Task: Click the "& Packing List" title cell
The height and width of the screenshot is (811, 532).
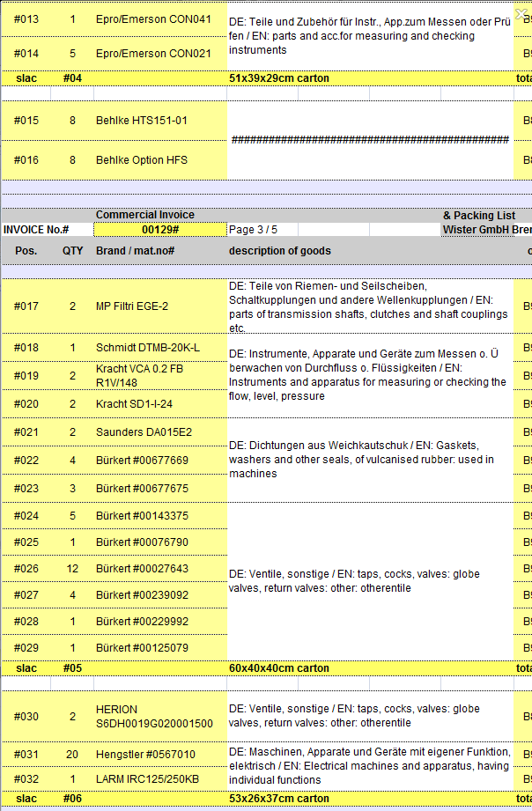Action: [x=479, y=215]
